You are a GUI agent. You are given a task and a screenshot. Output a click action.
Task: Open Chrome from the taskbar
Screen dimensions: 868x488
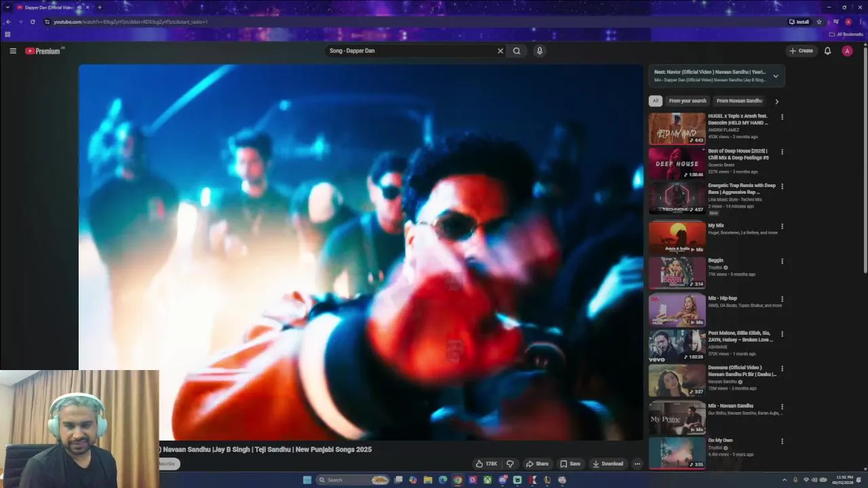(458, 480)
